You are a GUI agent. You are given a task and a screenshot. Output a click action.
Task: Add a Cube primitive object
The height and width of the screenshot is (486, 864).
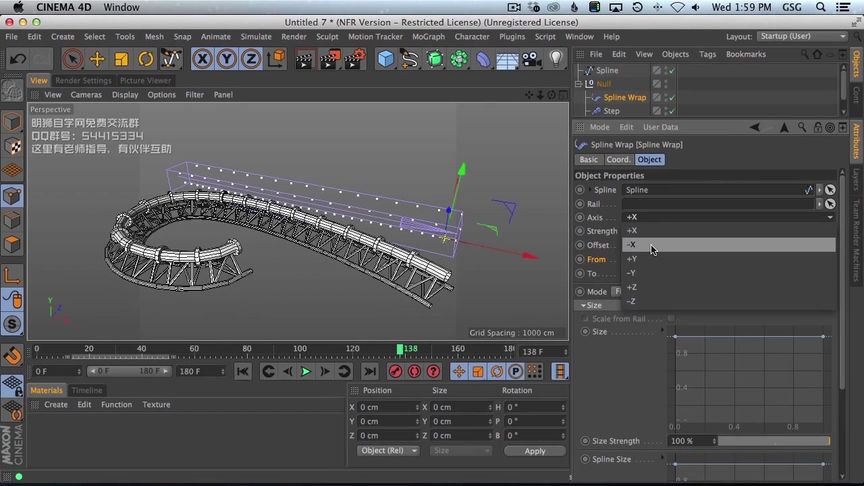pyautogui.click(x=385, y=59)
